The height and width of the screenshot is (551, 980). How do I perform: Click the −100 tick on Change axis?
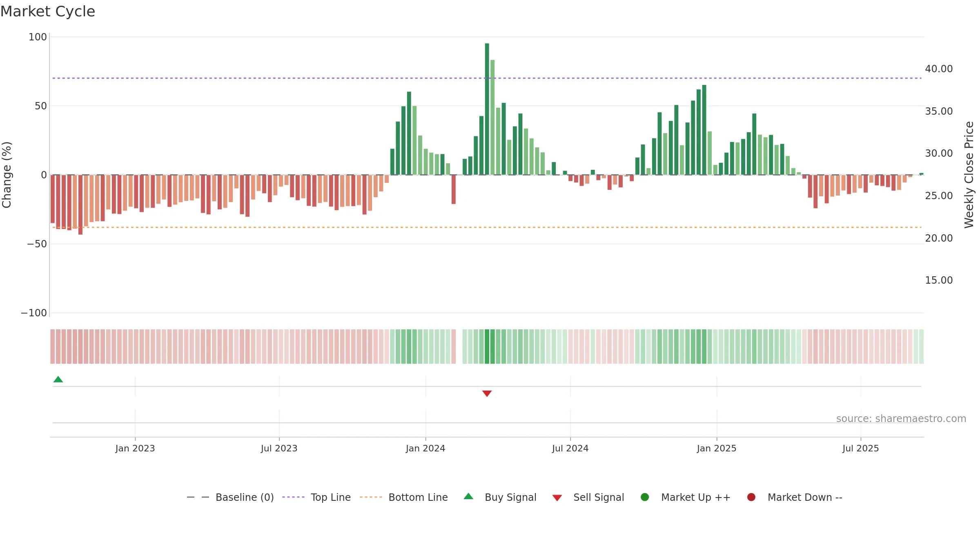[x=34, y=313]
